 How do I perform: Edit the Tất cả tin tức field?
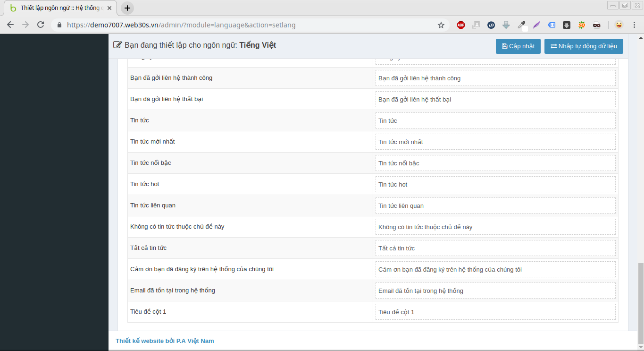click(x=495, y=248)
